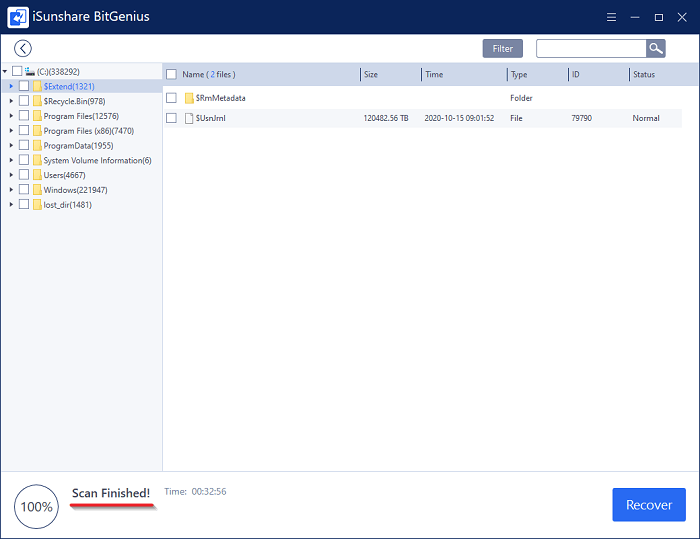
Task: Sort by the Status column header
Action: coord(644,74)
